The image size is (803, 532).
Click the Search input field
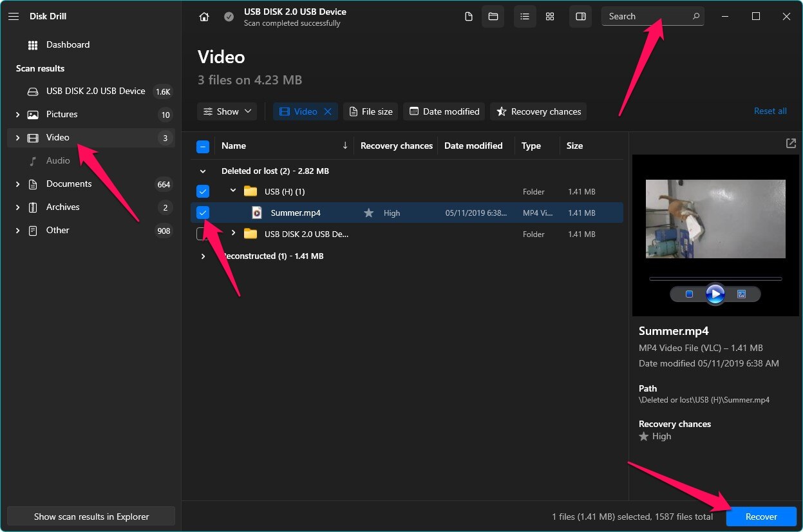coord(652,17)
